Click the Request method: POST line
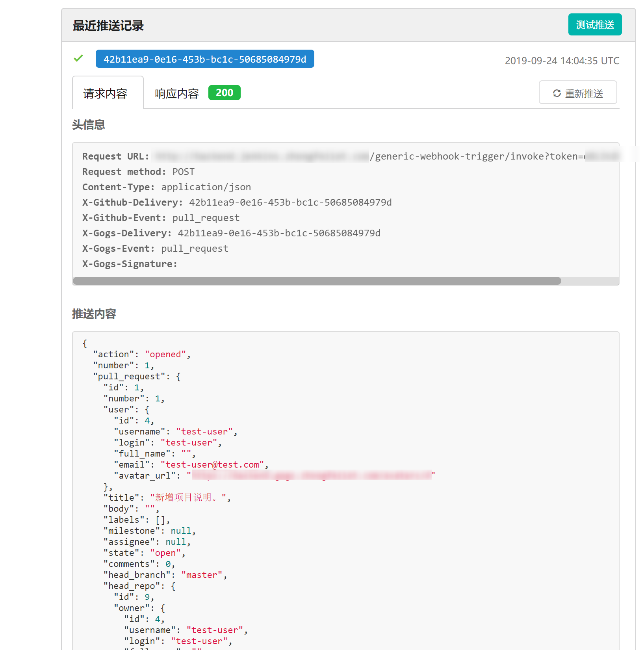644x650 pixels. point(138,172)
